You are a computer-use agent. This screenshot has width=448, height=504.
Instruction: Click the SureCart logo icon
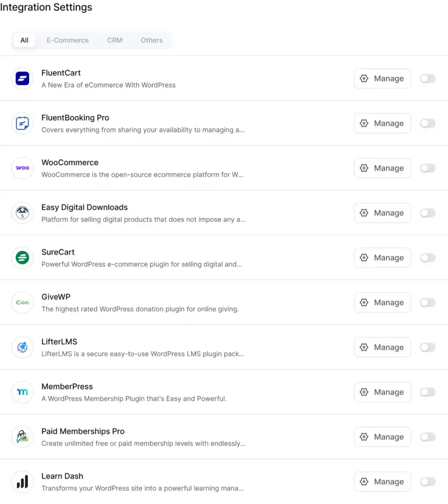pos(22,257)
